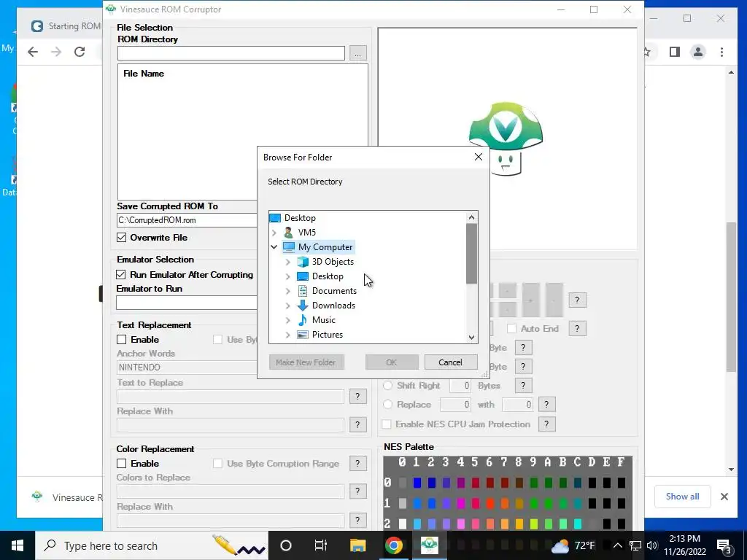Viewport: 747px width, 560px height.
Task: Click Vinesauce ROM Corruptor taskbar icon
Action: tap(429, 545)
